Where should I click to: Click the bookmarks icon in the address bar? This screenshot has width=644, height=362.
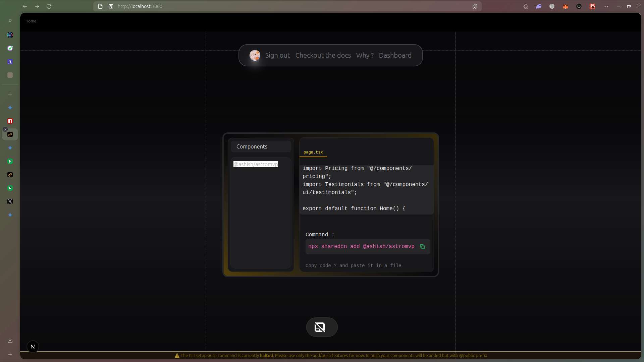click(x=475, y=6)
